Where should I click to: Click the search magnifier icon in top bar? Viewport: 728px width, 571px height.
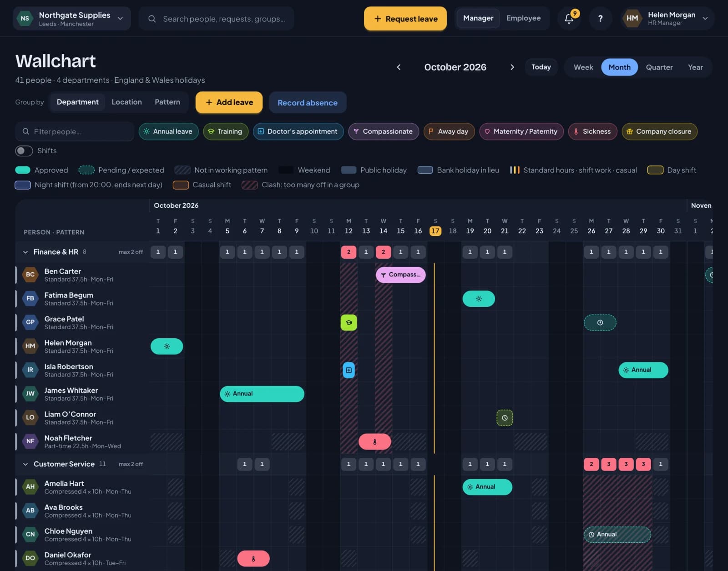coord(152,19)
